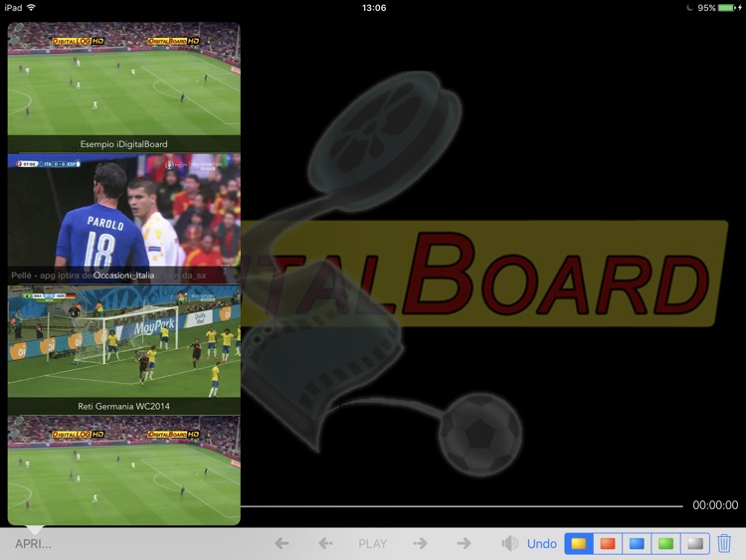Tap the solid right arrow forward icon
This screenshot has width=746, height=560.
point(464,543)
